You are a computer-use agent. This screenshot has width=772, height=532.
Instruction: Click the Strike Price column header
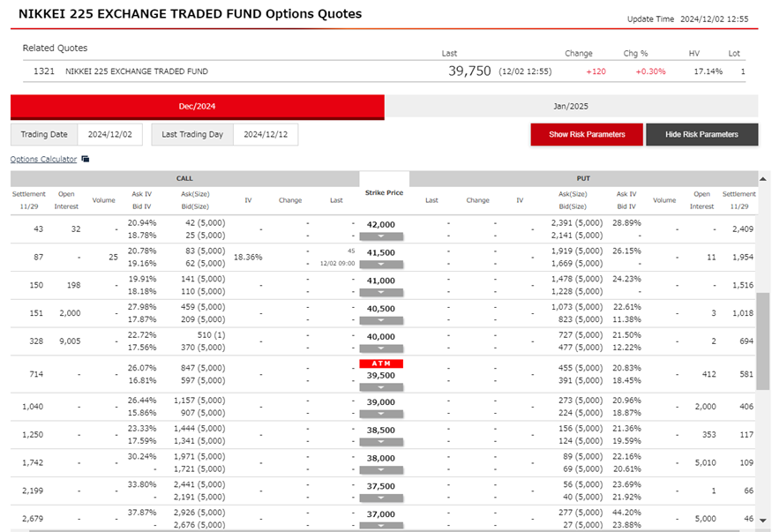point(384,193)
